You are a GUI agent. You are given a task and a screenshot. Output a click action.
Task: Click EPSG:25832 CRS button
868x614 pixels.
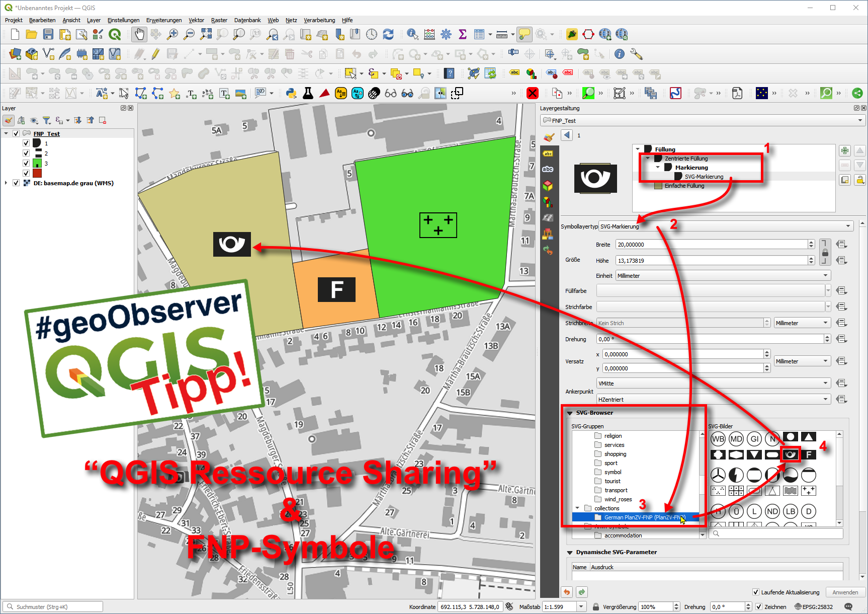click(x=814, y=607)
